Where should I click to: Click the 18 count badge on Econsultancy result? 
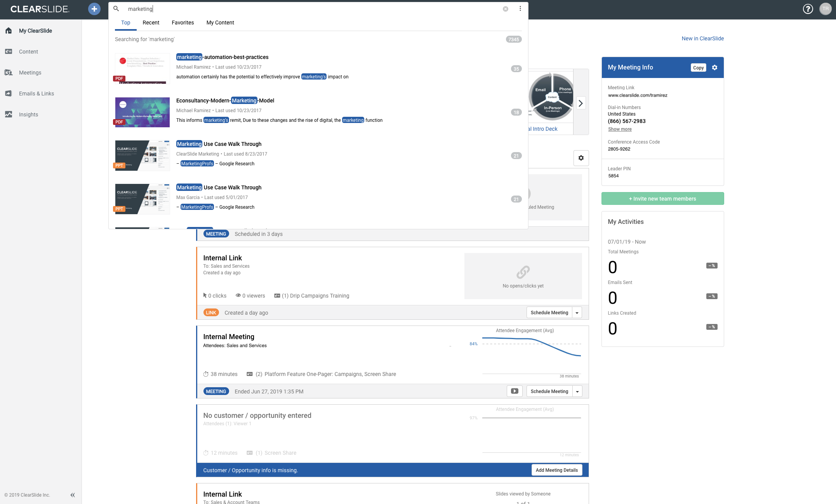(516, 113)
